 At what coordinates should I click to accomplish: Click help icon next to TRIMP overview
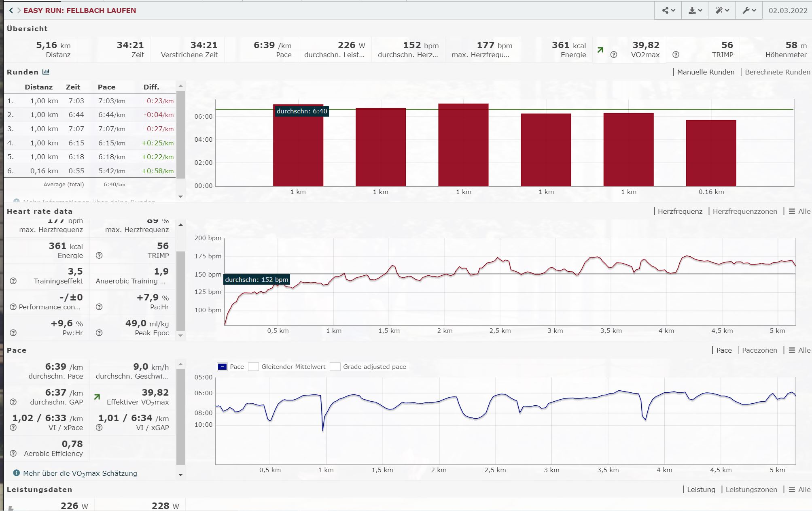(x=676, y=55)
